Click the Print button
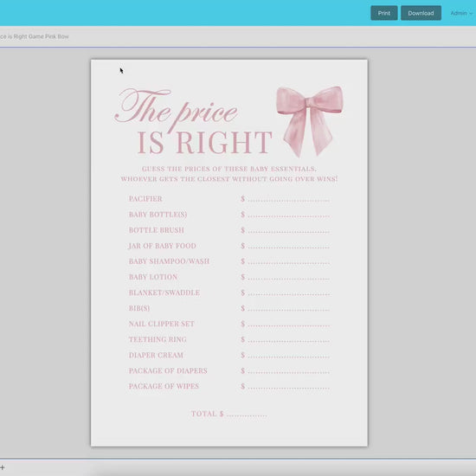 point(383,13)
